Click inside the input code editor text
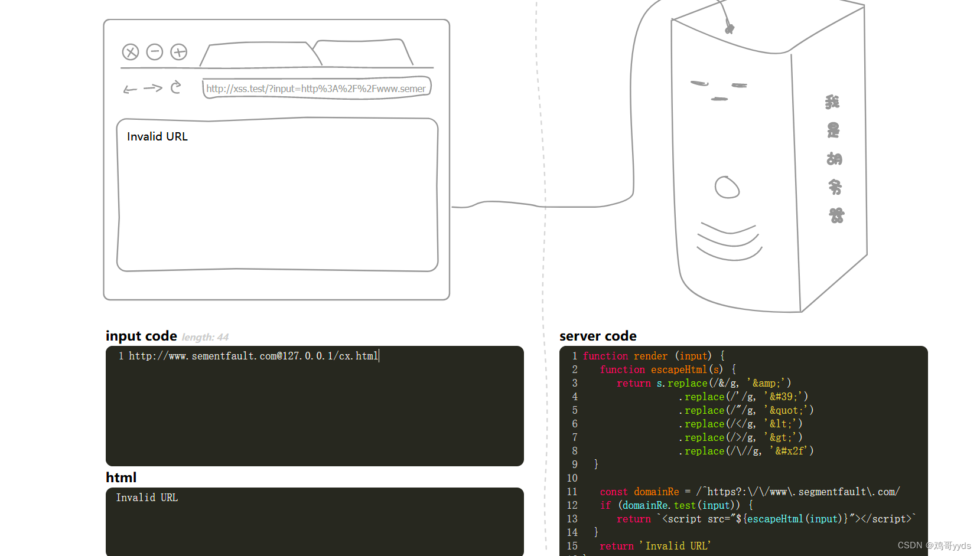Image resolution: width=980 pixels, height=556 pixels. [x=253, y=356]
